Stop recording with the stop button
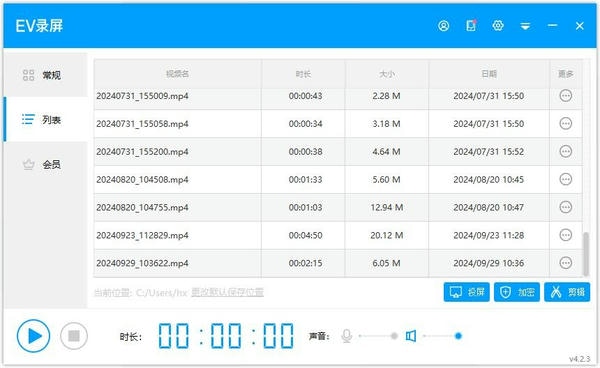The height and width of the screenshot is (368, 600). point(74,336)
